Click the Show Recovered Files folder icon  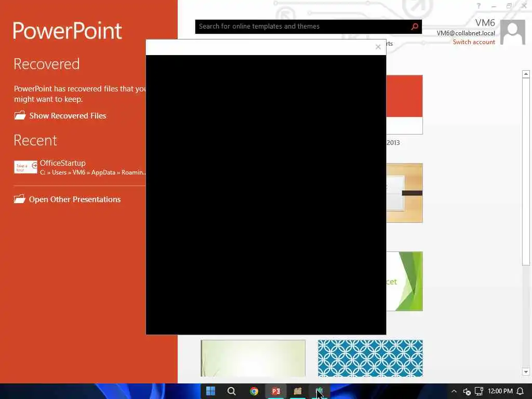coord(20,115)
